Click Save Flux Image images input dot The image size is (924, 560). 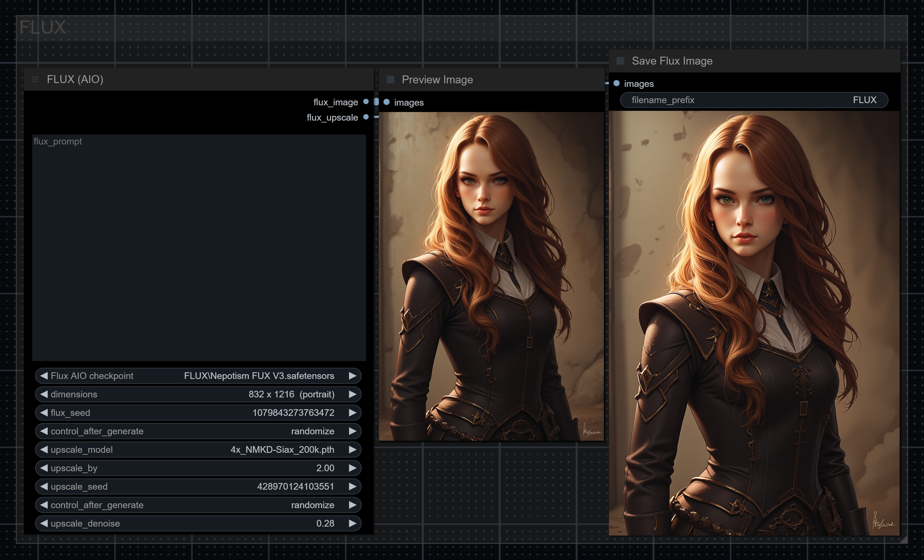(x=616, y=83)
